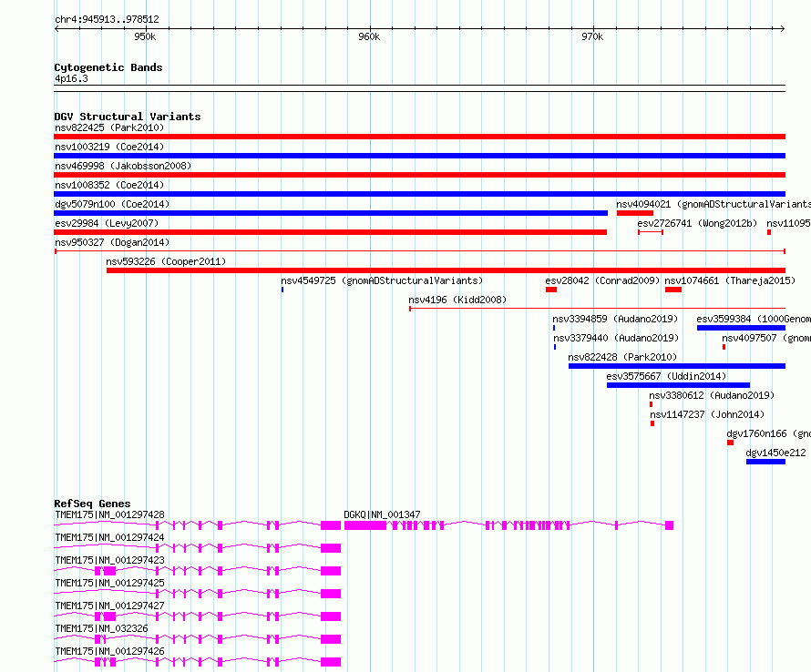
Task: Click dgv1760n166 variant label
Action: tap(768, 433)
